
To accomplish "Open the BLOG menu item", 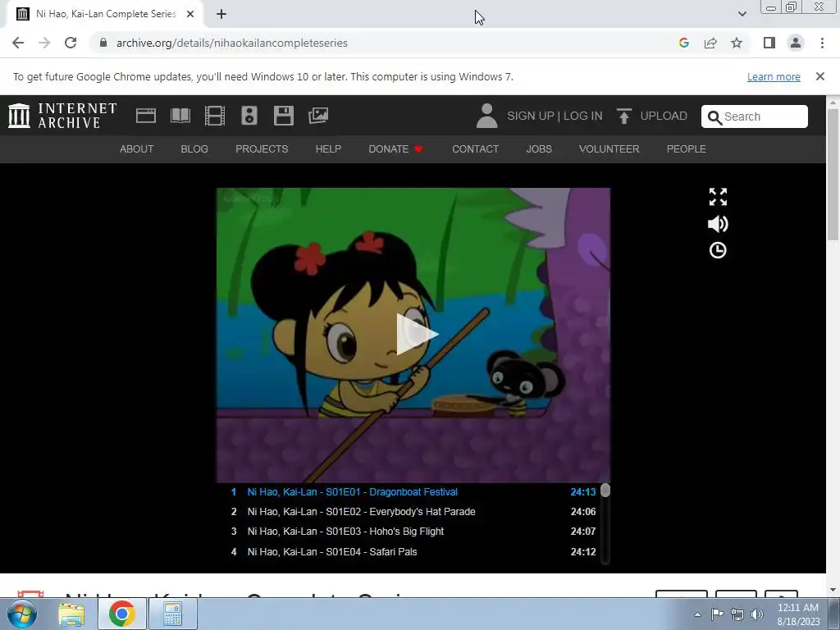I will coord(194,149).
